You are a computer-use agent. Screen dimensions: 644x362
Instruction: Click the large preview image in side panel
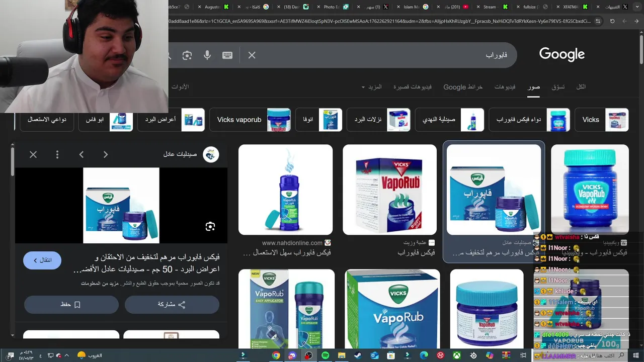click(x=121, y=206)
